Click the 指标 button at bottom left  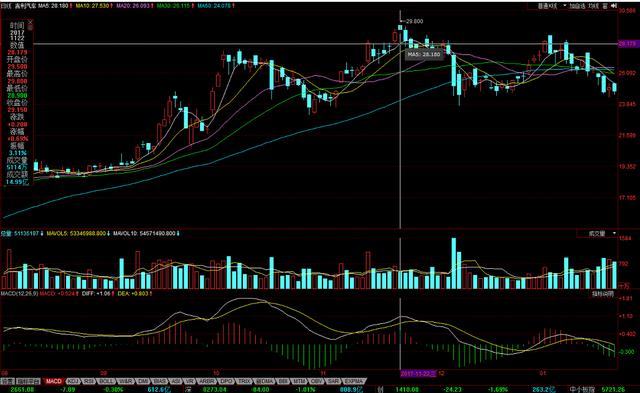[7, 381]
